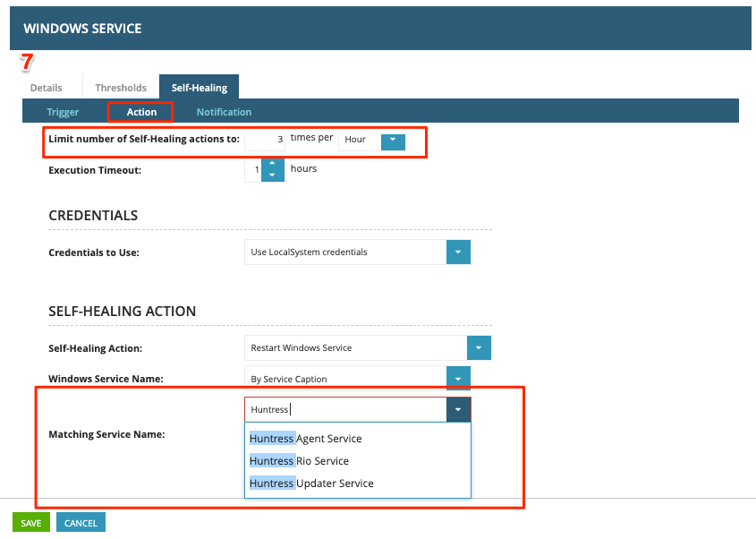Click the Restart Windows Service field
Viewport: 756px width, 539px height.
(355, 348)
